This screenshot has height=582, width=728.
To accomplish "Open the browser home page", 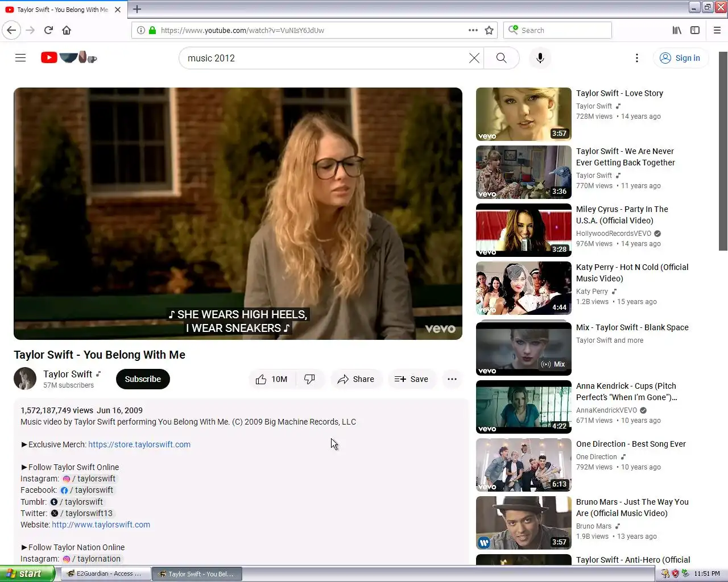I will 67,30.
